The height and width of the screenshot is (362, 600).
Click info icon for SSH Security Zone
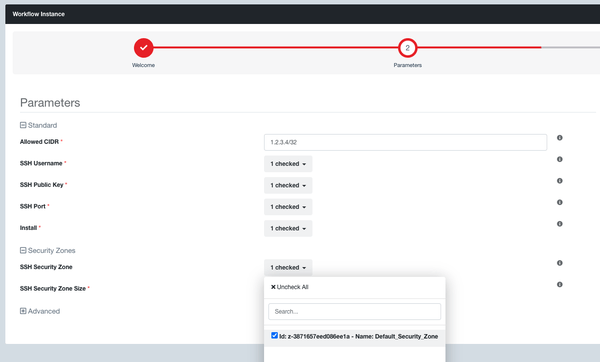(x=559, y=263)
